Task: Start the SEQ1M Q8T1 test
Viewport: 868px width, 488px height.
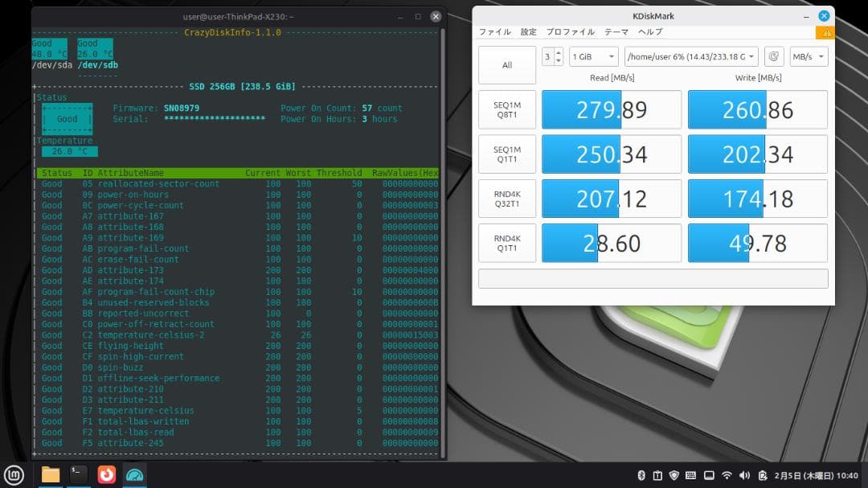Action: click(x=506, y=109)
